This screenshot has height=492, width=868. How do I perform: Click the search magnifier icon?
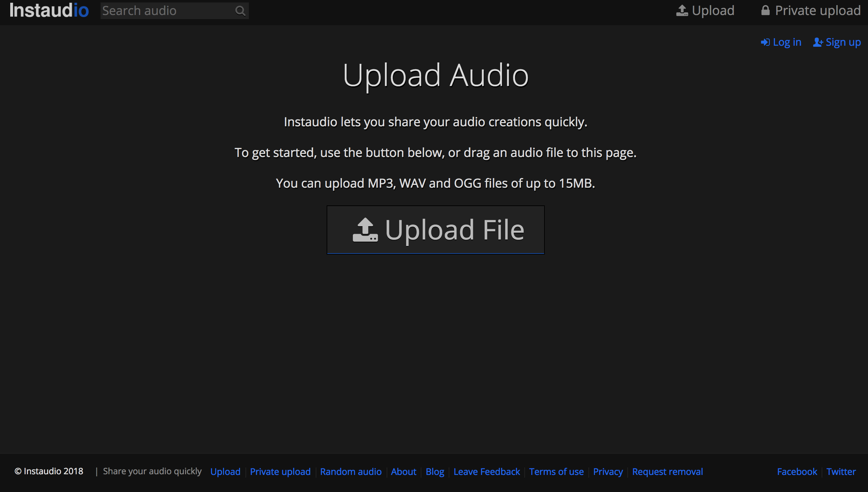pyautogui.click(x=240, y=11)
